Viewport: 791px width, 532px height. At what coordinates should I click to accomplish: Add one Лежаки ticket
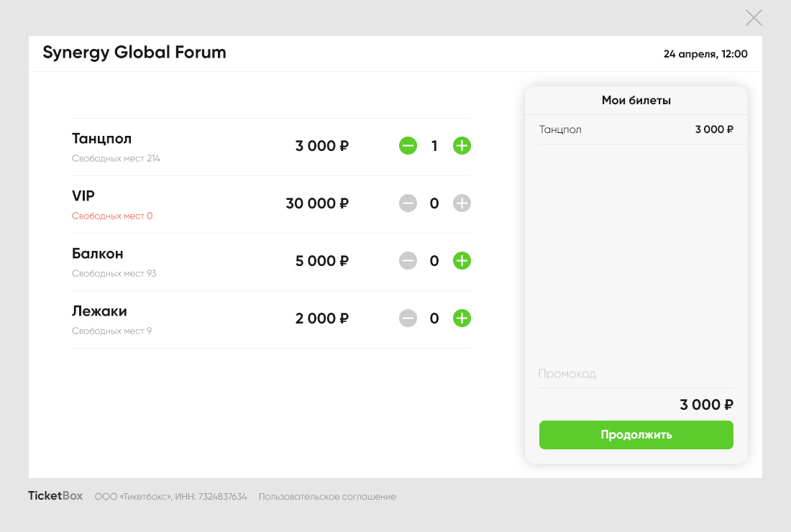pos(462,318)
